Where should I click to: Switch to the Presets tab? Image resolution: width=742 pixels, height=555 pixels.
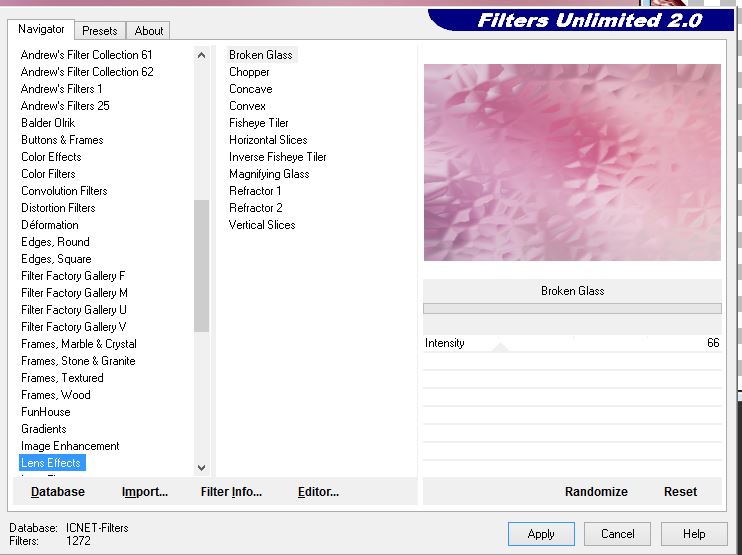pyautogui.click(x=99, y=31)
